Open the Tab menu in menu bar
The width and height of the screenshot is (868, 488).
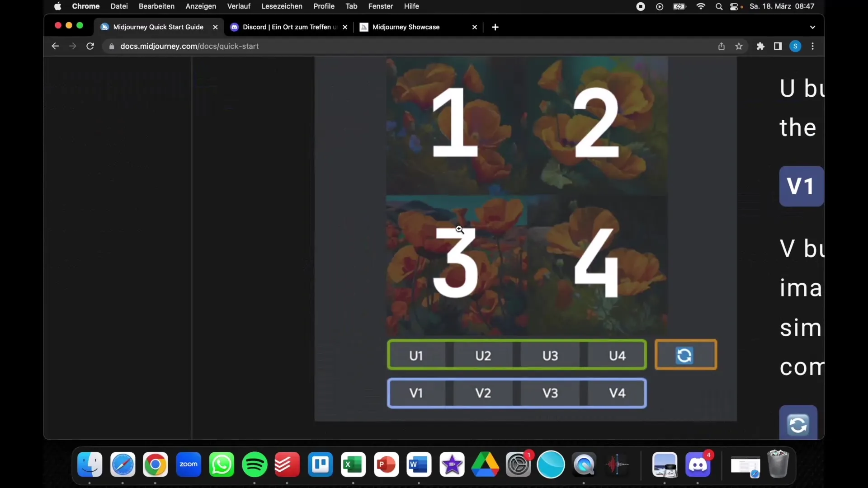351,6
